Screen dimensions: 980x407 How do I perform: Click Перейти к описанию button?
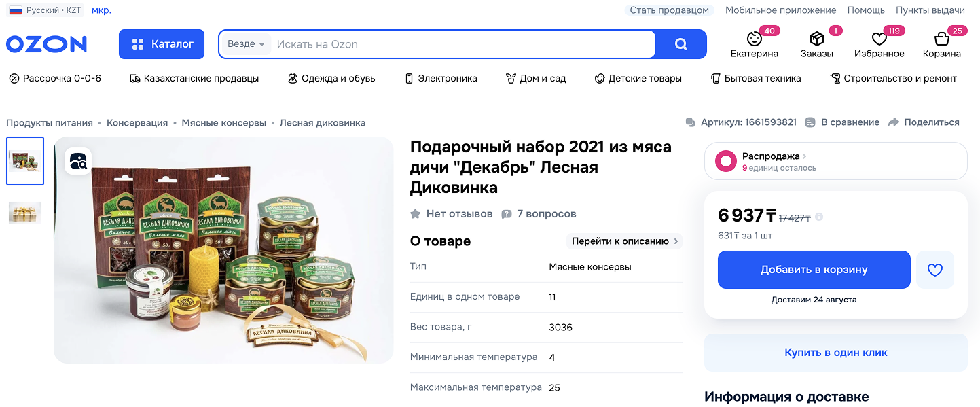(624, 241)
